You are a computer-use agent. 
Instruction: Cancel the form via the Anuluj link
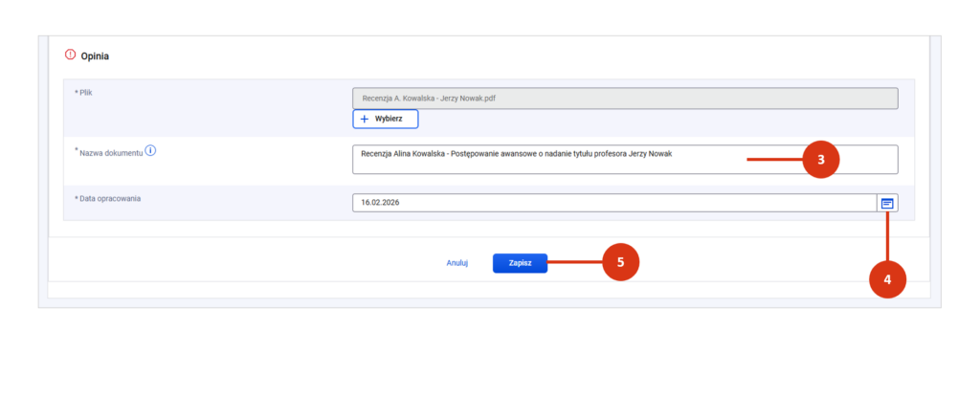[457, 263]
